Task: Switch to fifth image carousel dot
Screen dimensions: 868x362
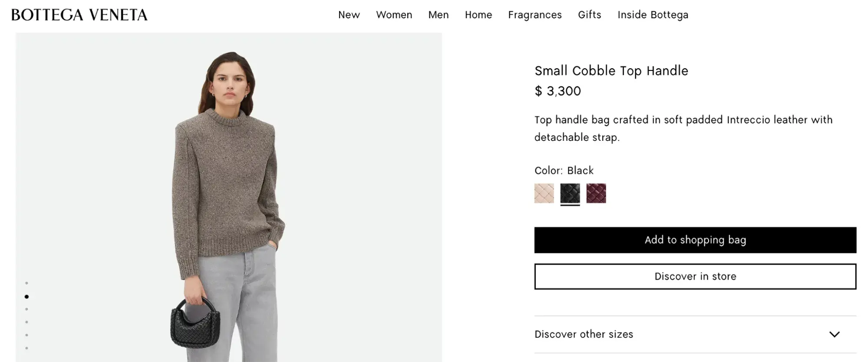Action: (26, 335)
